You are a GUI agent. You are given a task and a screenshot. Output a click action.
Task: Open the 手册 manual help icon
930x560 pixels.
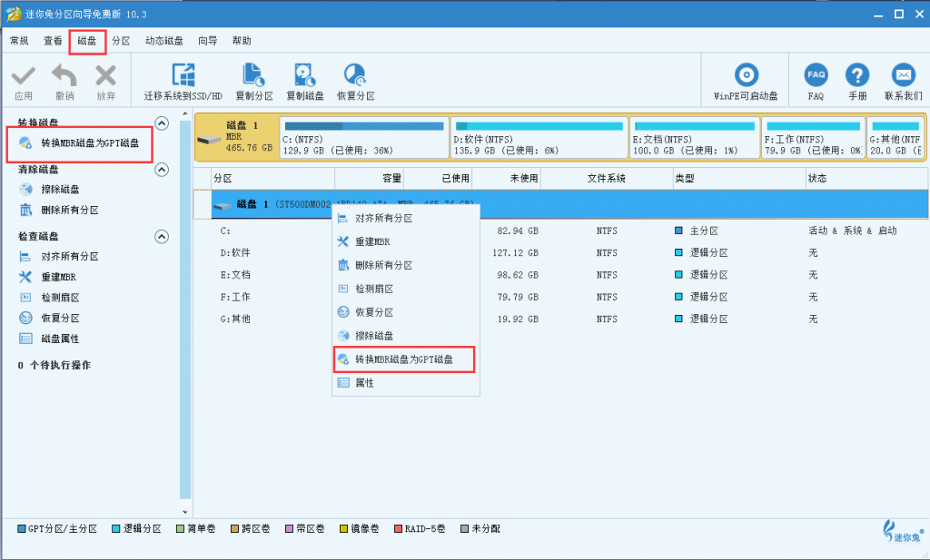click(857, 75)
